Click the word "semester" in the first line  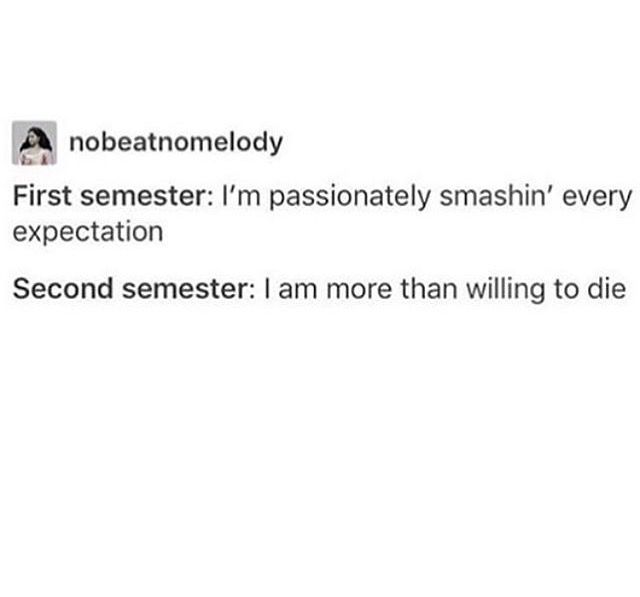[x=146, y=197]
